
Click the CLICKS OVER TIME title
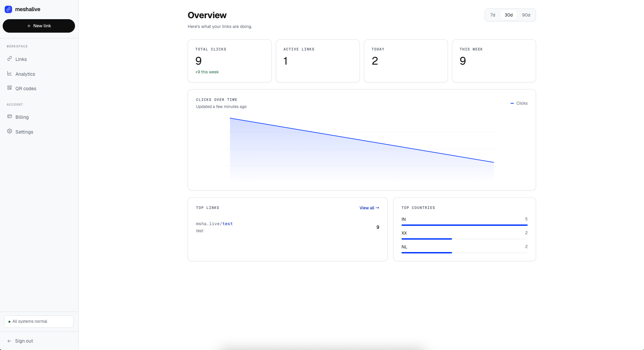point(217,100)
